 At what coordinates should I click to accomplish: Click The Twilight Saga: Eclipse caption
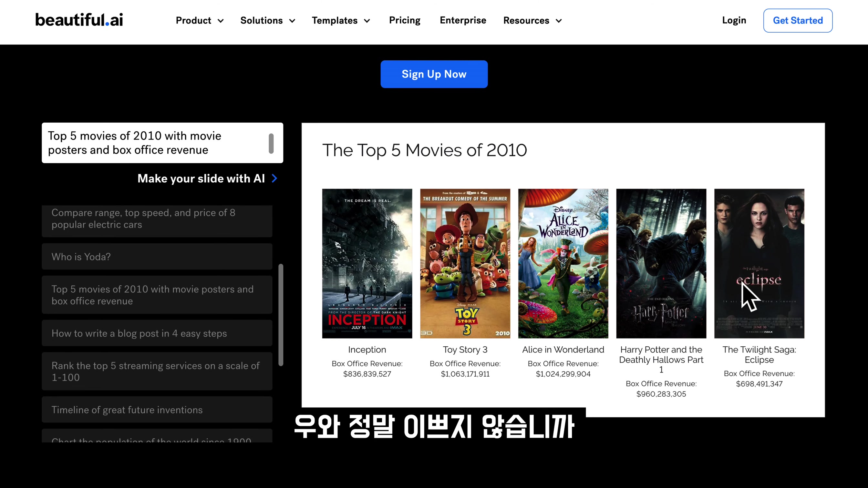[x=759, y=355]
